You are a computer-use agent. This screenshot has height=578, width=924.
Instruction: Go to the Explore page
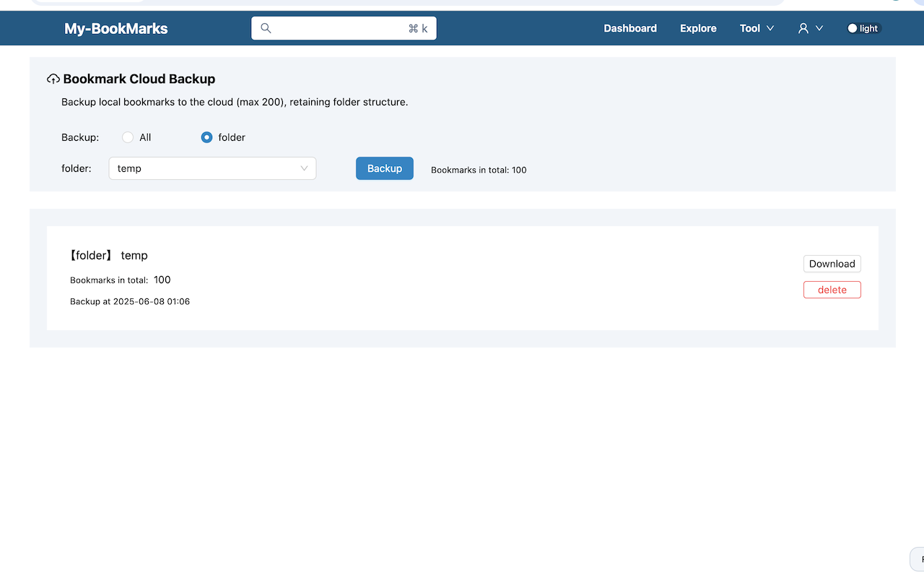698,28
